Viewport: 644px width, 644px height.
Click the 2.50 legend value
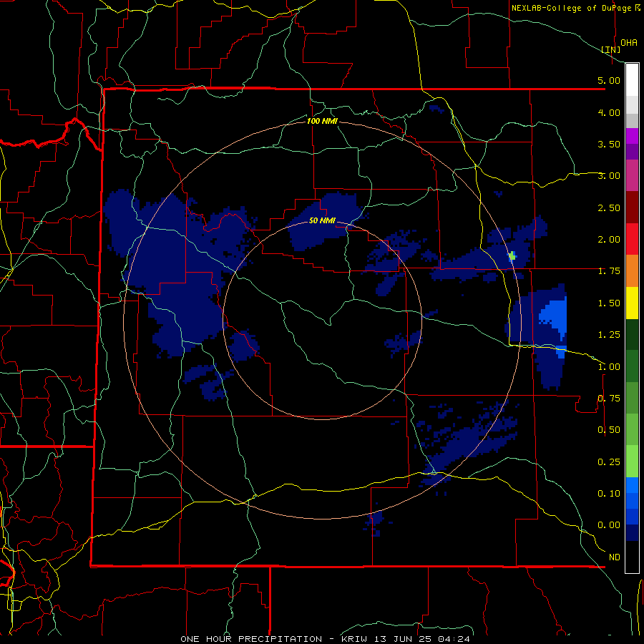[x=609, y=208]
